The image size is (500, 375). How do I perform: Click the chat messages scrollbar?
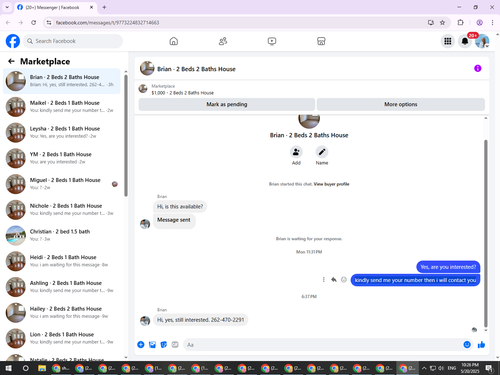pos(486,233)
